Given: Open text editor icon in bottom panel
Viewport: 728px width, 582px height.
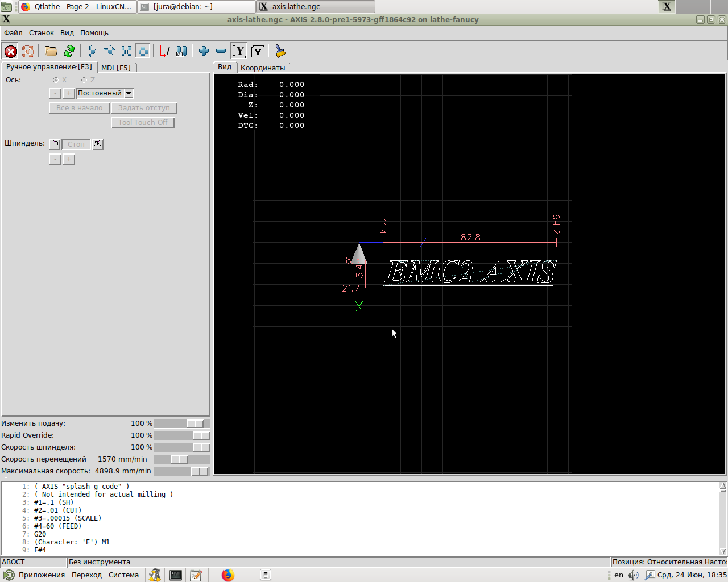Looking at the screenshot, I should coord(196,575).
